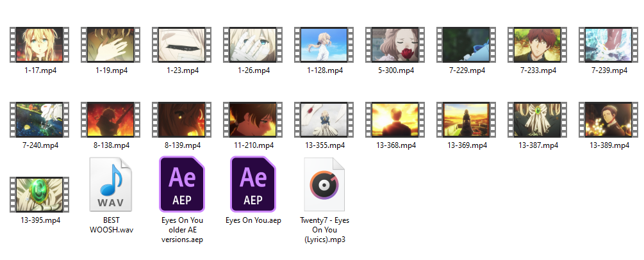Click the file name text 1-19.mp4
The image size is (644, 260).
111,70
